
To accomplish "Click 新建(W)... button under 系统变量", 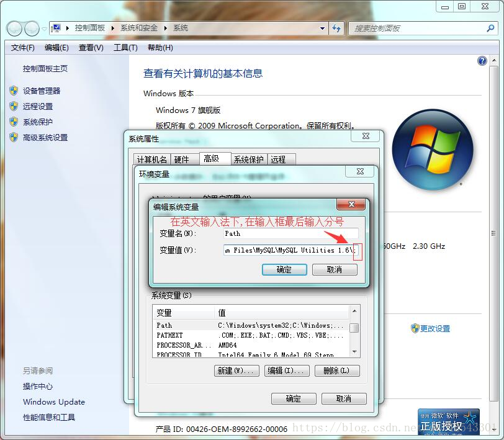I will click(236, 370).
